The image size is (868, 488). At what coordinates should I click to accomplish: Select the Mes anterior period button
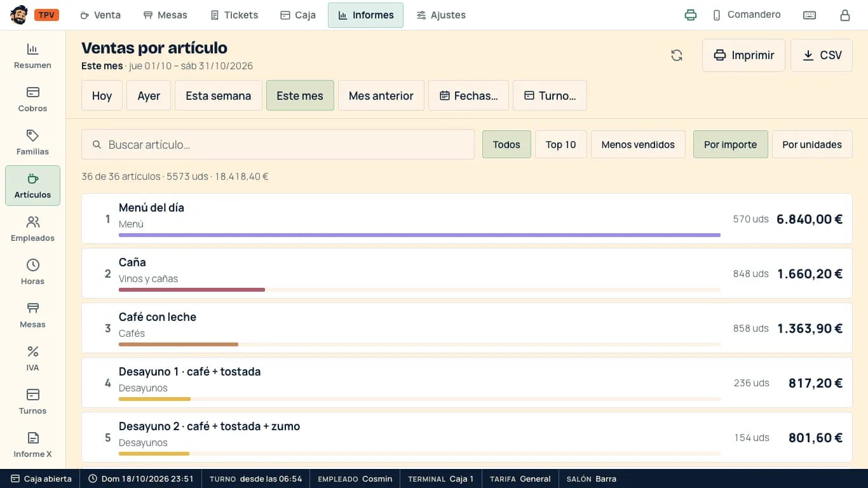coord(381,95)
